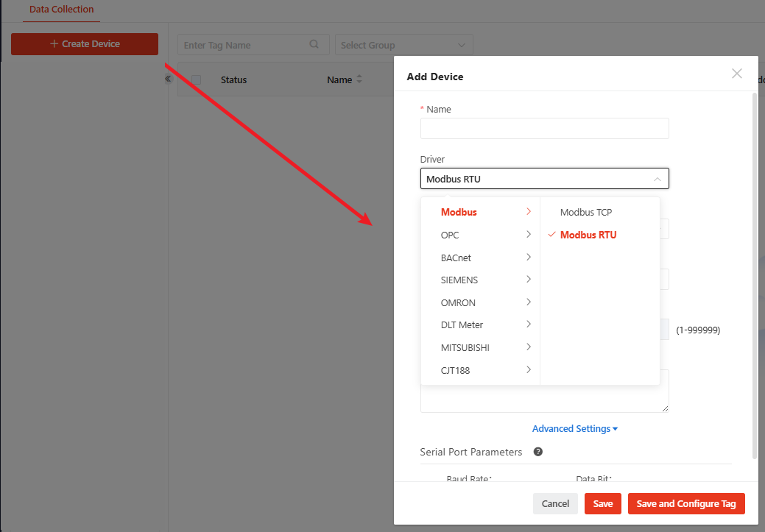The image size is (765, 532).
Task: Cancel the Add Device dialog
Action: click(555, 503)
